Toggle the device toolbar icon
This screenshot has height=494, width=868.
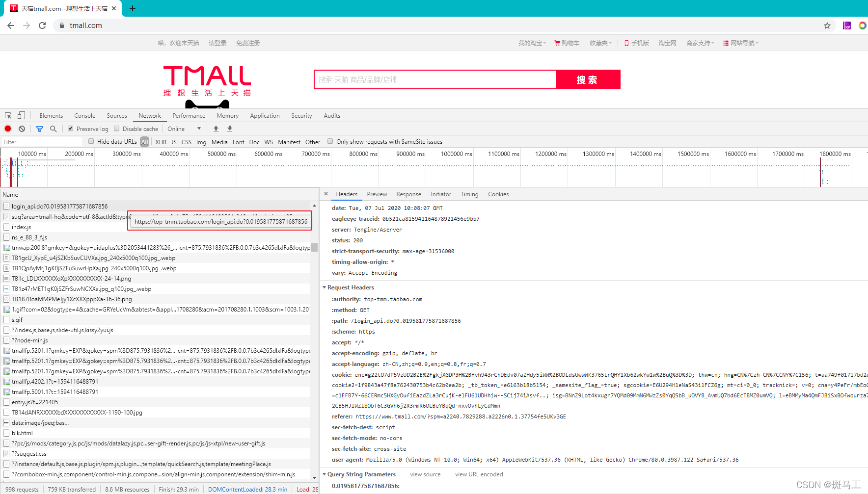tap(21, 116)
